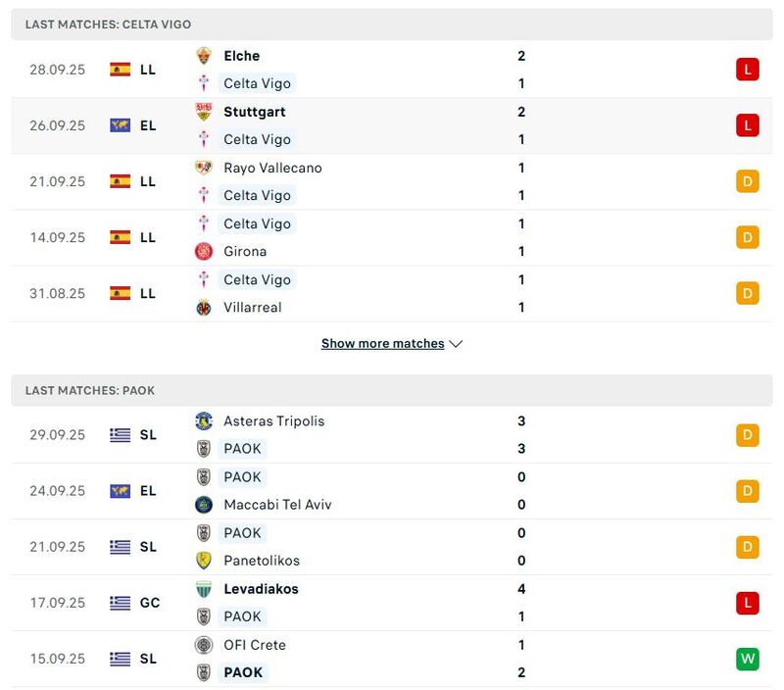Click the red L badge for Stuttgart match

pos(747,125)
